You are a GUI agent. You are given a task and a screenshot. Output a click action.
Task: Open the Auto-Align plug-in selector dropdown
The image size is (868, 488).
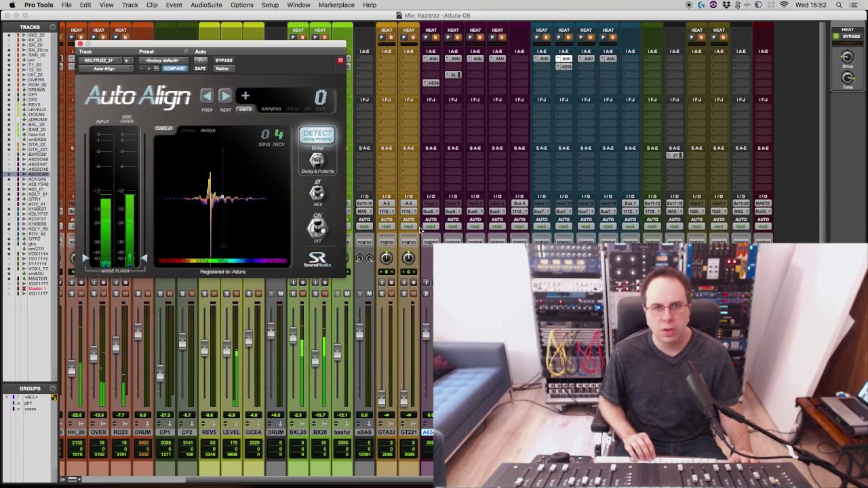point(104,68)
